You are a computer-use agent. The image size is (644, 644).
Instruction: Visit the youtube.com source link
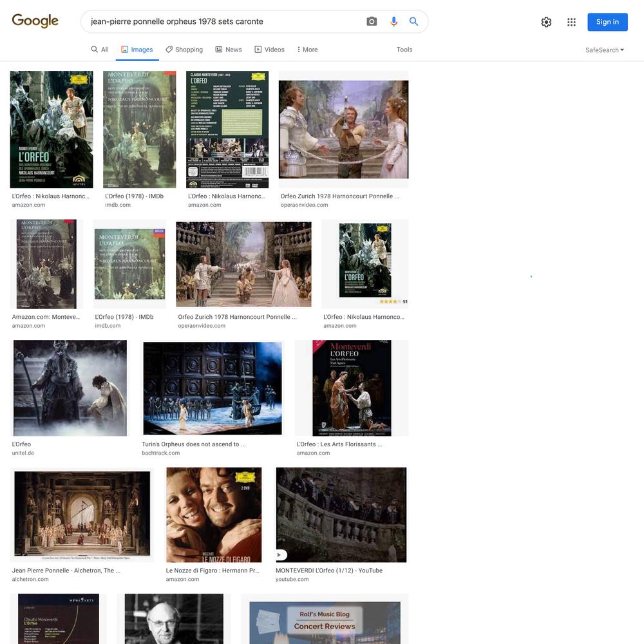coord(292,579)
